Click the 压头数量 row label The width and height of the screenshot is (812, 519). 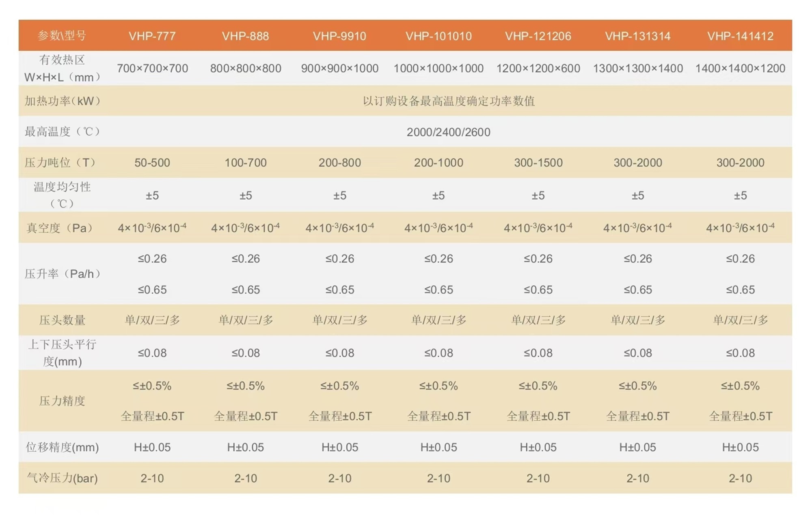tap(62, 320)
